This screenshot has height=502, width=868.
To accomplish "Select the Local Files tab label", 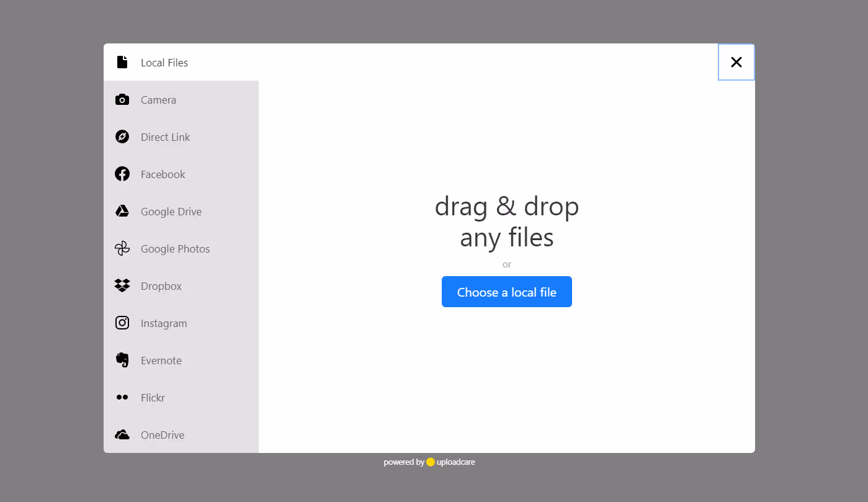I will pyautogui.click(x=164, y=63).
